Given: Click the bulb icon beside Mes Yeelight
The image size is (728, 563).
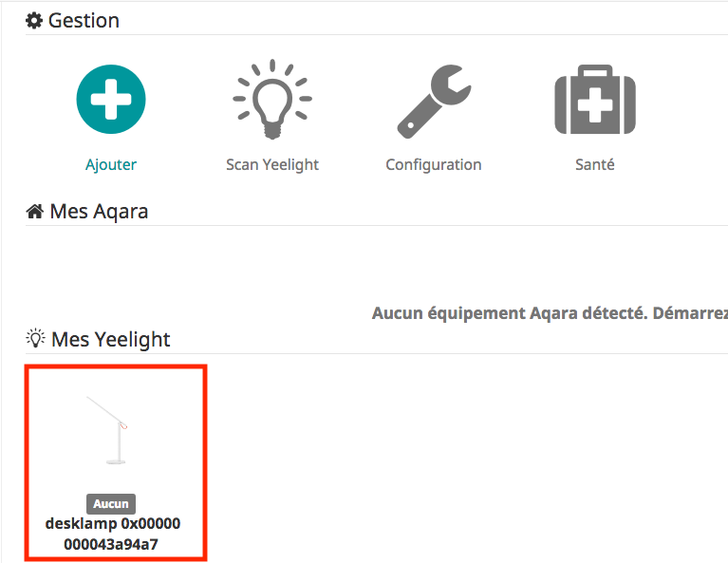Looking at the screenshot, I should coord(35,338).
